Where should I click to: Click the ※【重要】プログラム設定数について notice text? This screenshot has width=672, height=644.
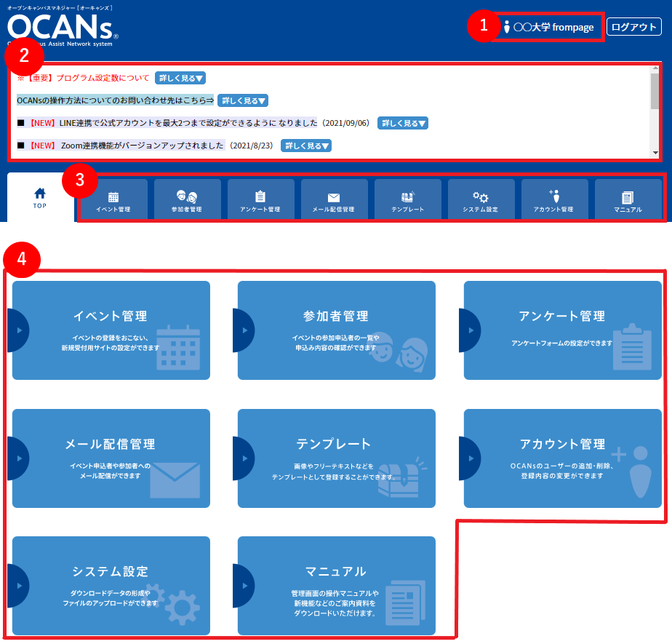click(x=83, y=78)
